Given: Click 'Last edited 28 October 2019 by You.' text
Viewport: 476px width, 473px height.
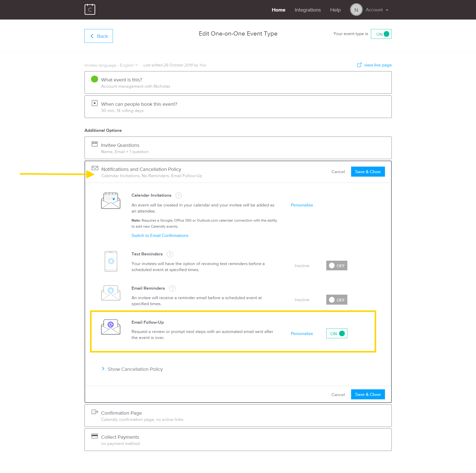Looking at the screenshot, I should [175, 65].
